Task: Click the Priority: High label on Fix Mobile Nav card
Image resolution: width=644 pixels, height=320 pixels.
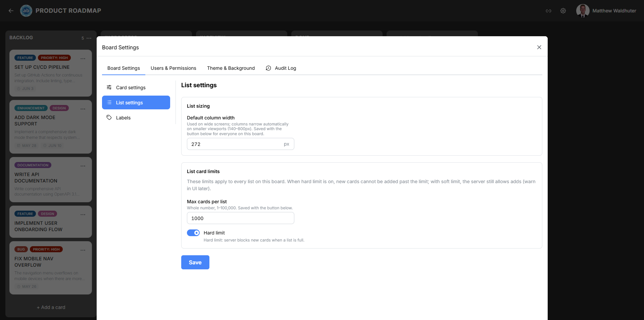Action: coord(46,249)
